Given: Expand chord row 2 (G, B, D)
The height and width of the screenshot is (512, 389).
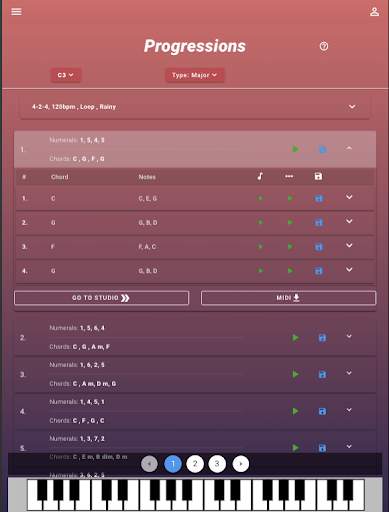Looking at the screenshot, I should click(x=349, y=221).
